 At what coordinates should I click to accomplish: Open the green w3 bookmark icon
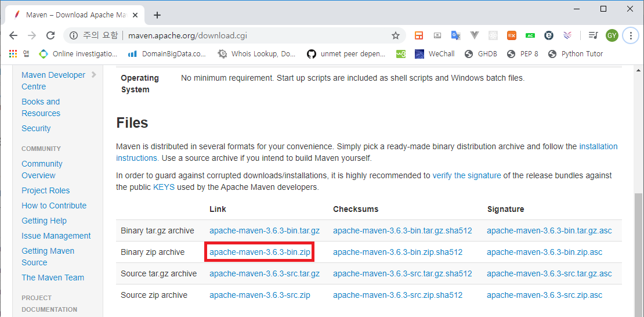tap(401, 54)
